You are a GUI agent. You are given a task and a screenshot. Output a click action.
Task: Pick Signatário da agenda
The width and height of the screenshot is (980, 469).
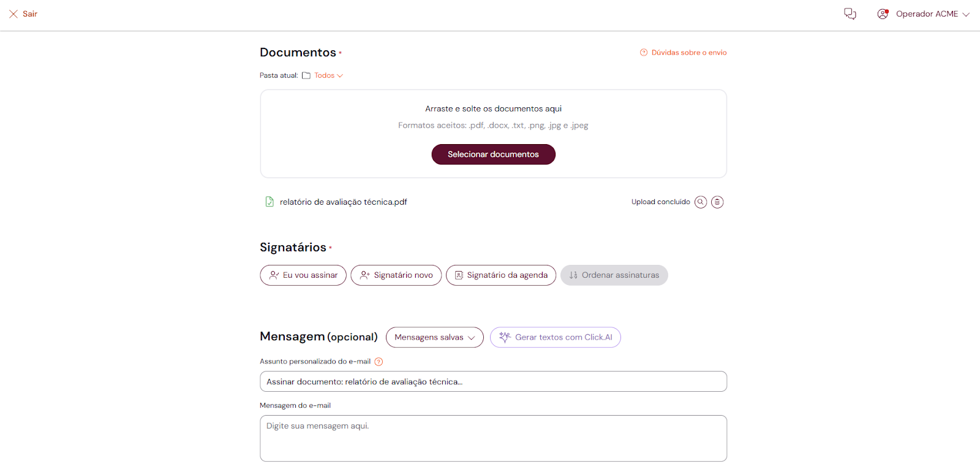pyautogui.click(x=500, y=275)
